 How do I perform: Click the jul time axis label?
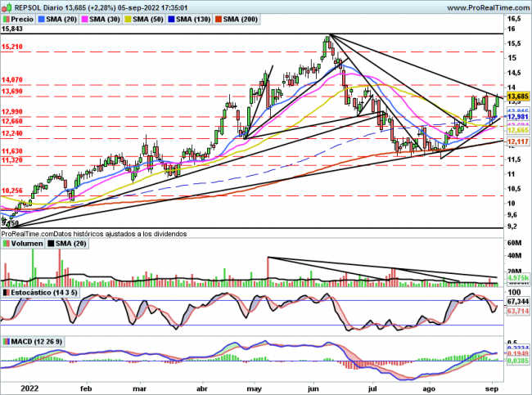[372, 388]
